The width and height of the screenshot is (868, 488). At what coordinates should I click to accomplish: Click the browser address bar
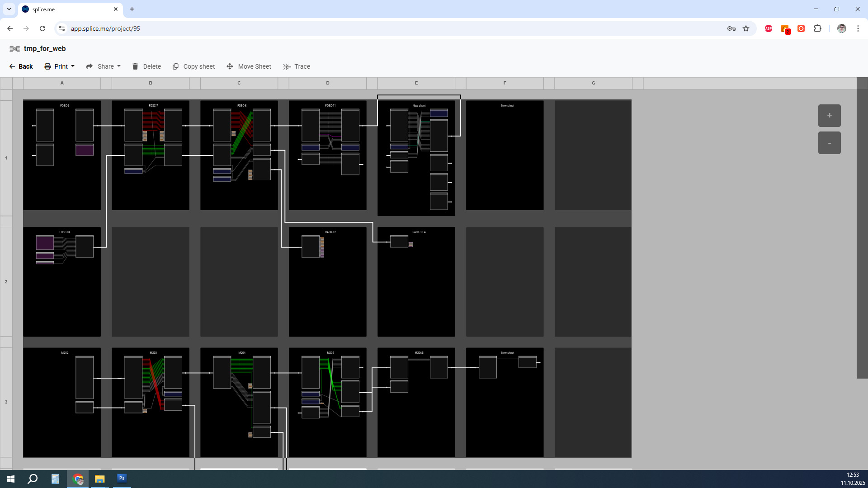[393, 28]
